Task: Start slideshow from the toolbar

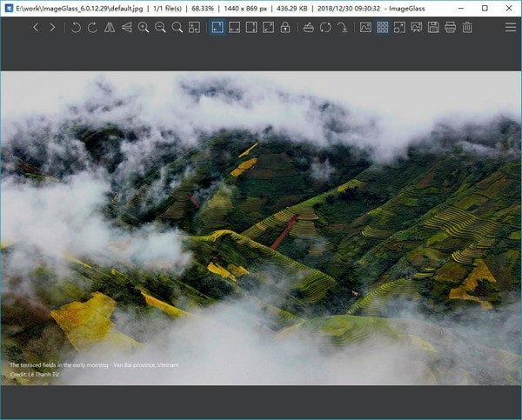Action: click(416, 28)
